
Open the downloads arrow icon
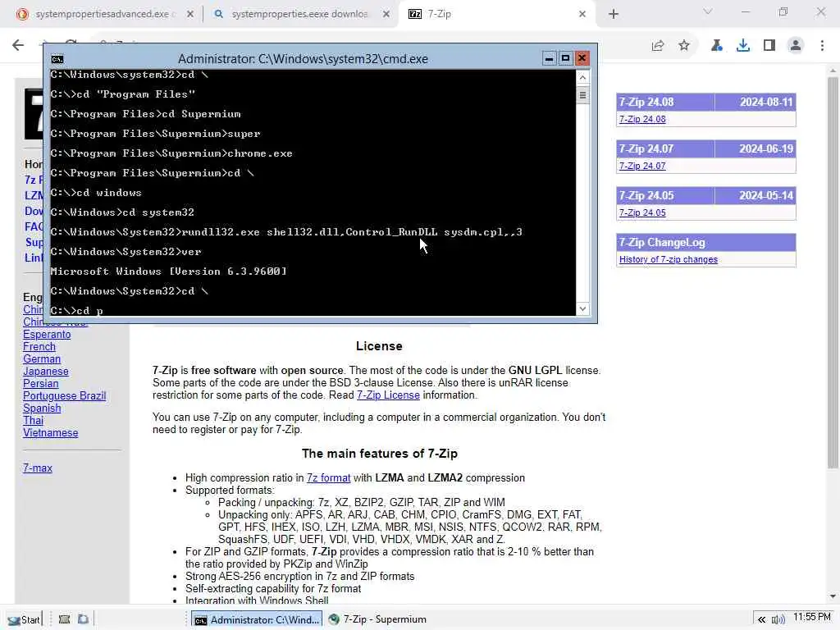[743, 46]
